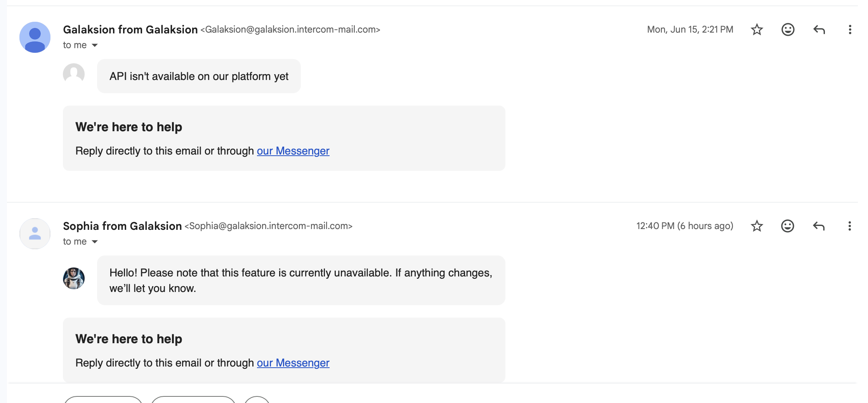Viewport: 868px width, 403px height.
Task: Star Sophia's 12:40 PM email
Action: pyautogui.click(x=757, y=226)
